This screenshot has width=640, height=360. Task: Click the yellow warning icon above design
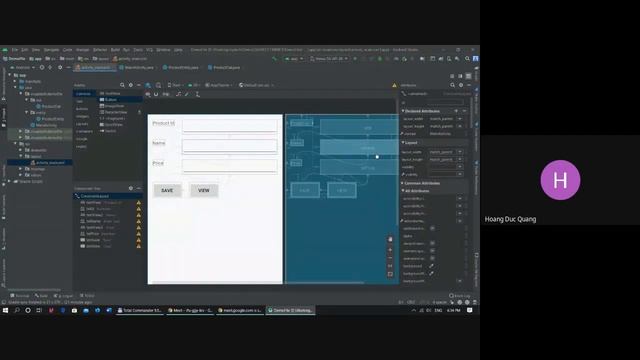click(394, 85)
